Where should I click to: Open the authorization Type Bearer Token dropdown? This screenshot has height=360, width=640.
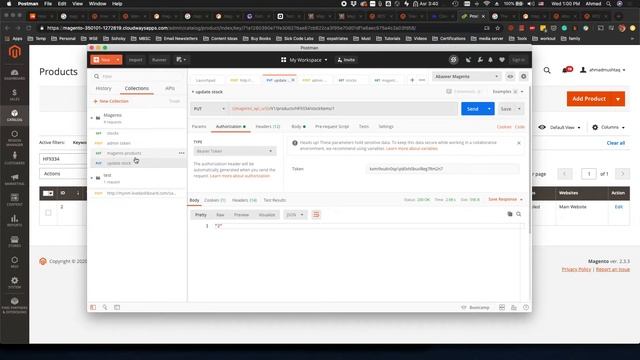tap(234, 151)
